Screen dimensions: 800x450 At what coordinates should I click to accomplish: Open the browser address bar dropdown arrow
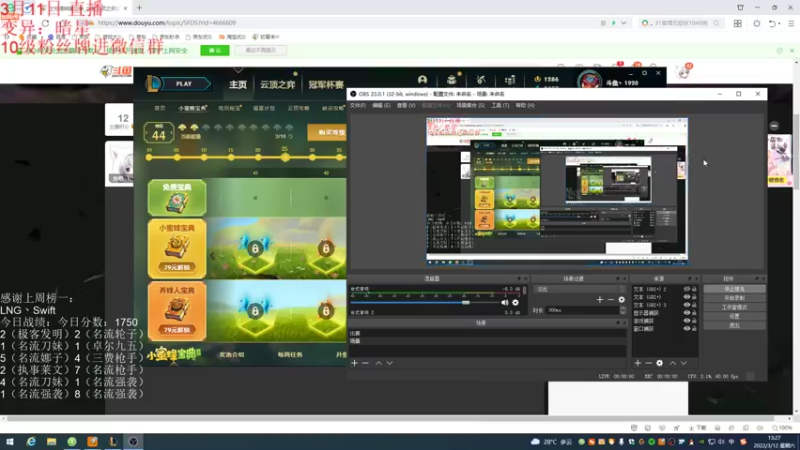click(x=623, y=23)
